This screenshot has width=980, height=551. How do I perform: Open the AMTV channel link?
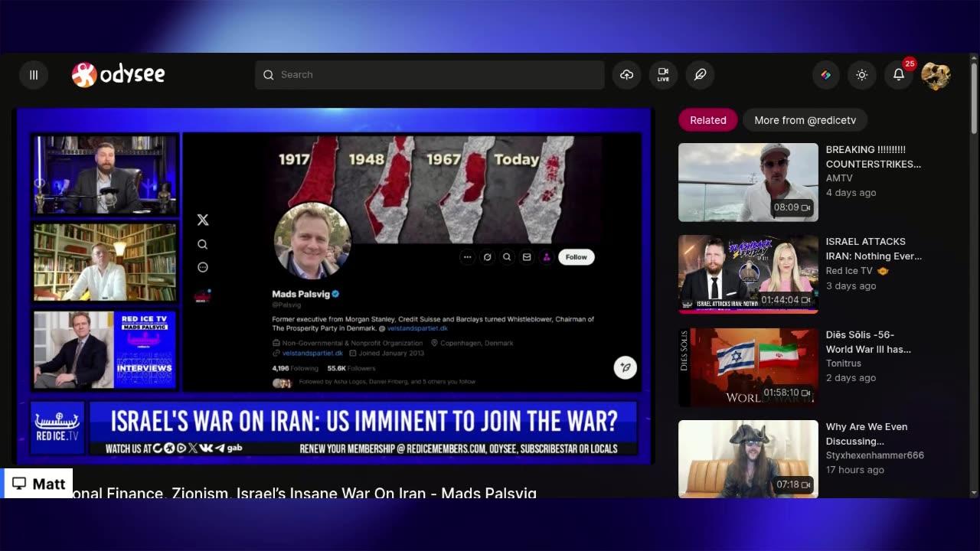point(839,178)
